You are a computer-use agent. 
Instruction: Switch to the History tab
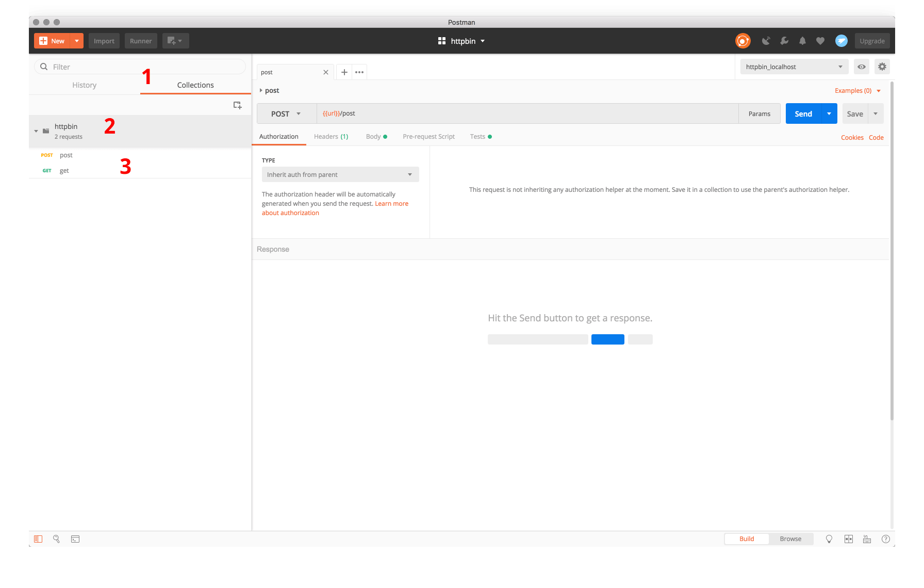(x=85, y=85)
